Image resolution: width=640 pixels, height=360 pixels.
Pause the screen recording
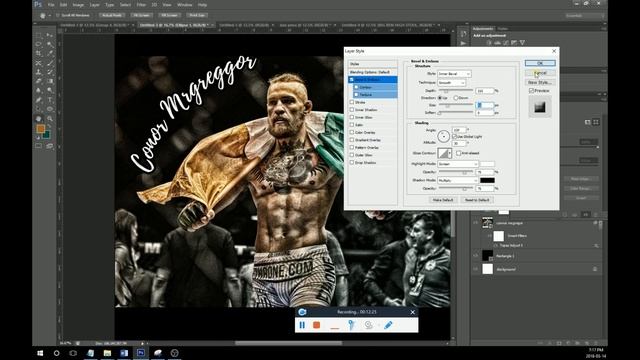tap(302, 325)
